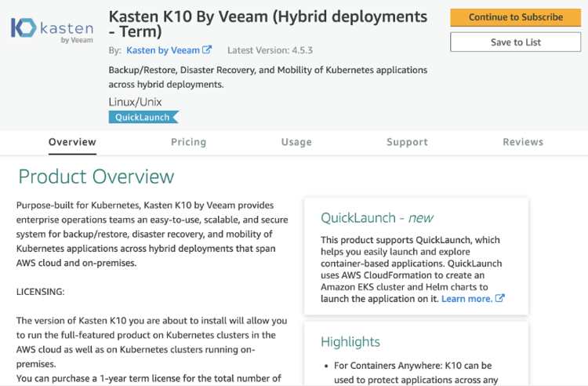Click the Product Overview heading
The width and height of the screenshot is (588, 386).
96,177
